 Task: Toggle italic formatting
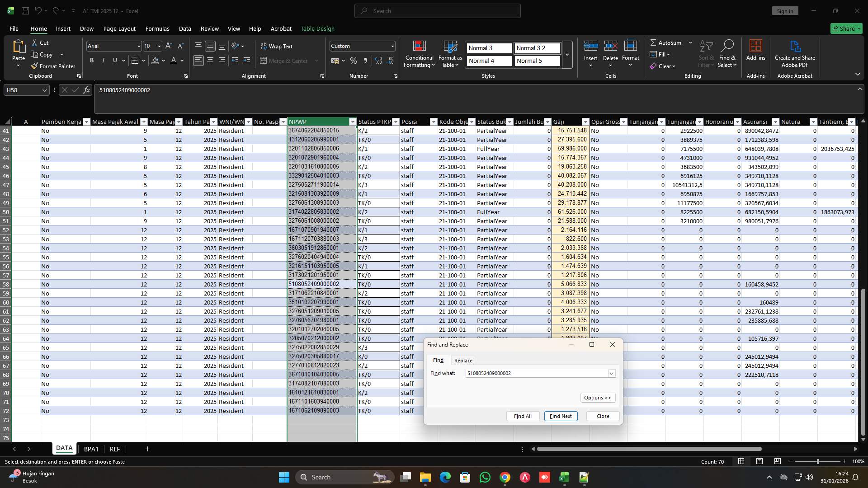(103, 60)
